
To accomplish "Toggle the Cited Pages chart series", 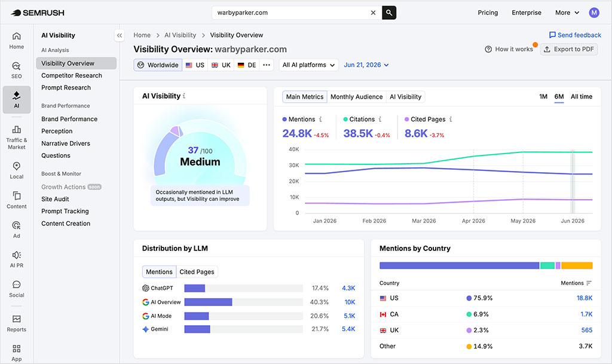I will [x=425, y=120].
